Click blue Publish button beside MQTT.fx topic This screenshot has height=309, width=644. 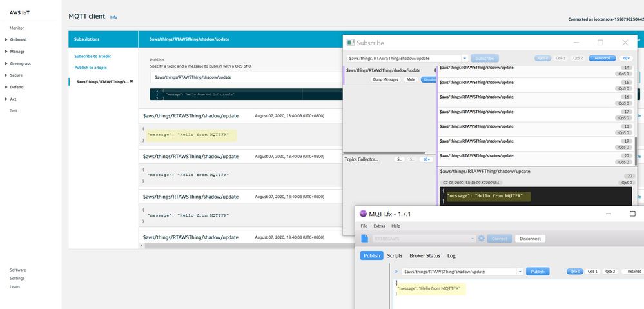coord(538,271)
